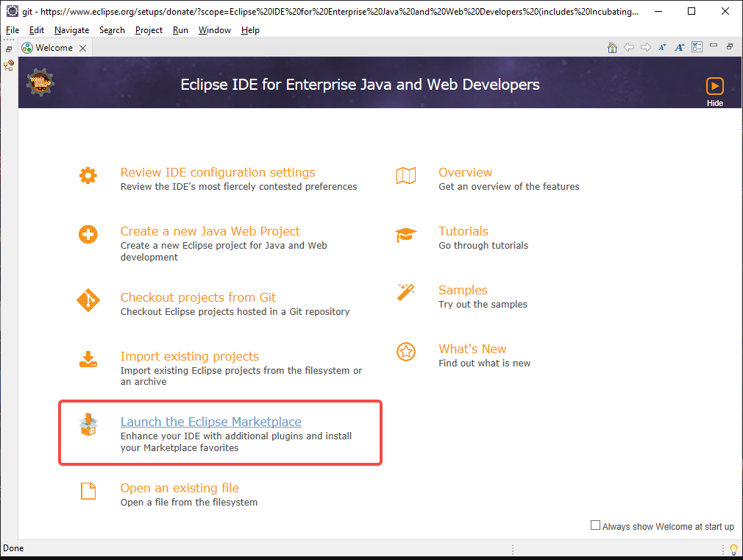The height and width of the screenshot is (560, 743).
Task: Click the Navigate Forward arrow in Welcome toolbar
Action: point(646,47)
